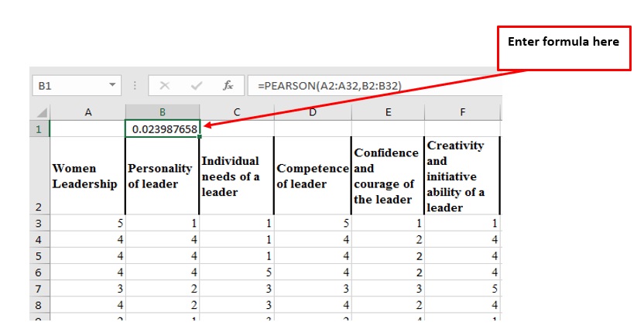This screenshot has height=329, width=644.
Task: Click Individual needs of a leader cell
Action: pyautogui.click(x=237, y=176)
